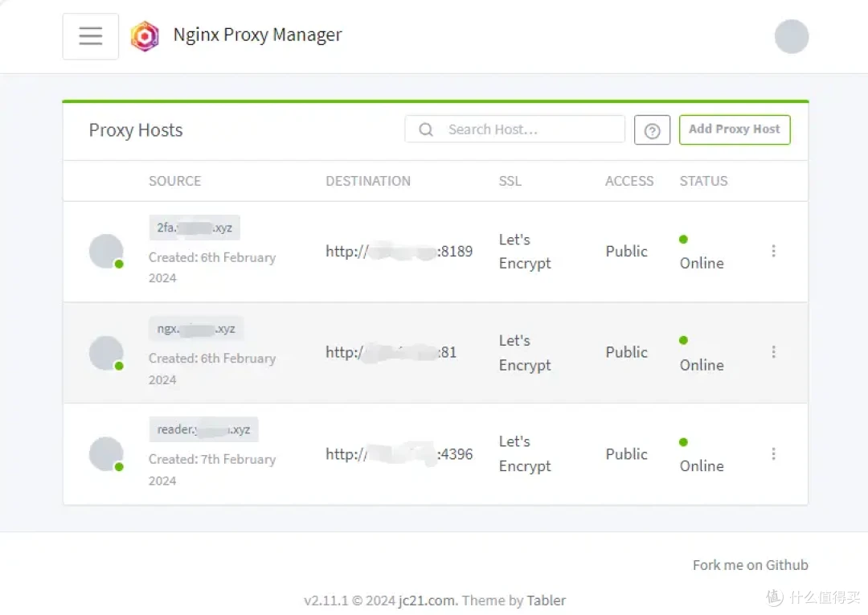
Task: Click the ACCESS column header
Action: [x=628, y=181]
